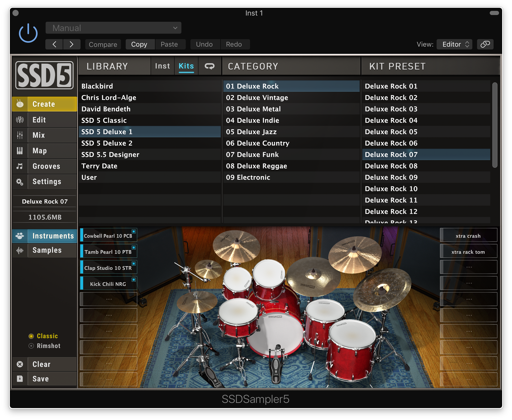Click the Create drum icon

click(20, 104)
